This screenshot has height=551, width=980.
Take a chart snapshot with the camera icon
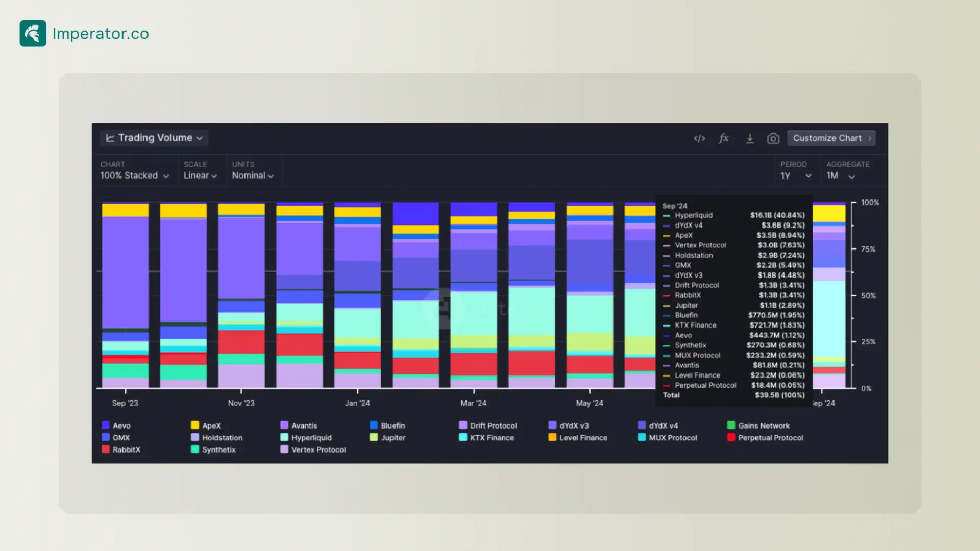(x=773, y=138)
